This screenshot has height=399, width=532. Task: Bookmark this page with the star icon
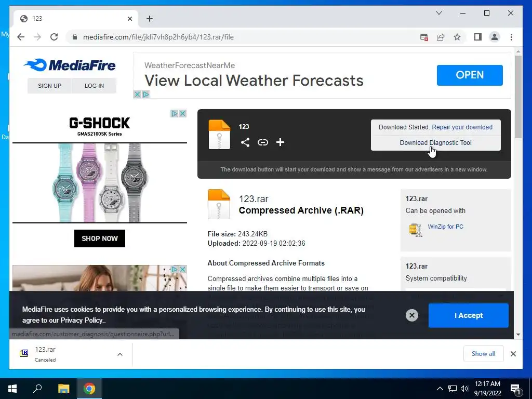point(457,37)
